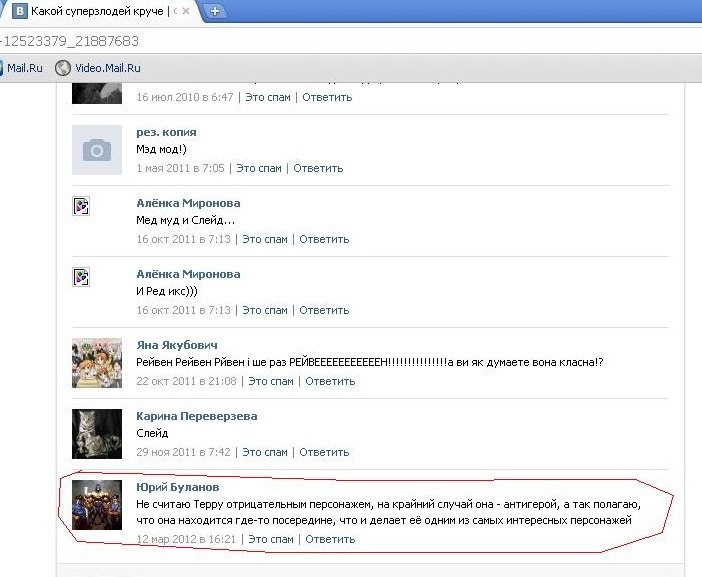This screenshot has width=702, height=577.
Task: Reply to рез. копия's 'Мэд мод!' comment
Action: [319, 168]
